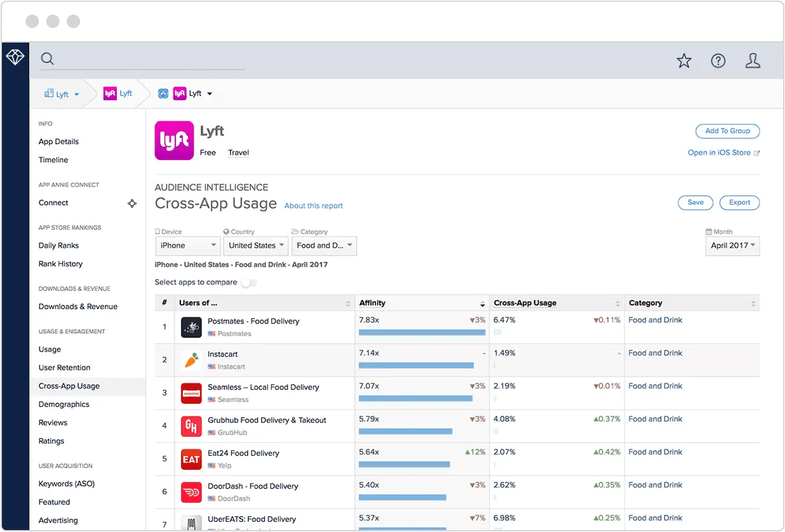
Task: Open the Device iPhone dropdown
Action: tap(187, 246)
